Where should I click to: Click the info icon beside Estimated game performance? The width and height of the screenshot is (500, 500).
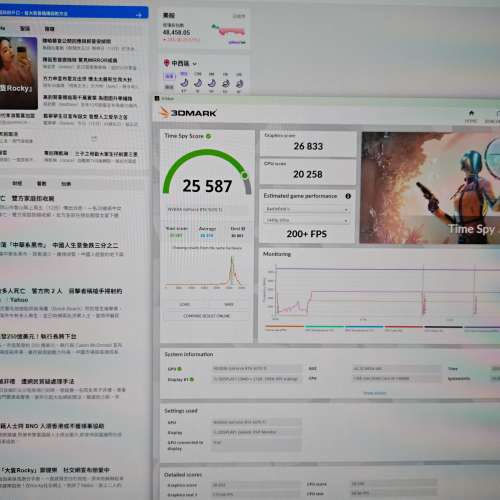pos(348,196)
